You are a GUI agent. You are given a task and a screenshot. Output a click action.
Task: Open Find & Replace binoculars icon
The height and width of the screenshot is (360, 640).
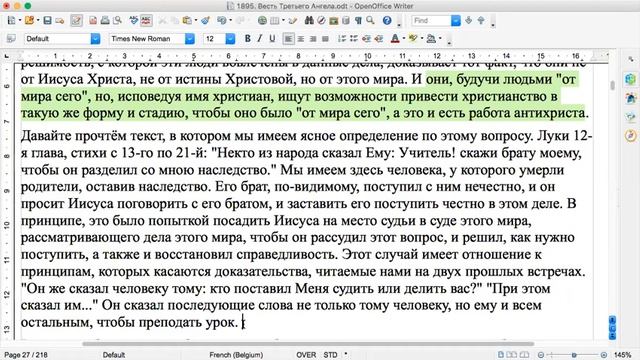[x=309, y=20]
